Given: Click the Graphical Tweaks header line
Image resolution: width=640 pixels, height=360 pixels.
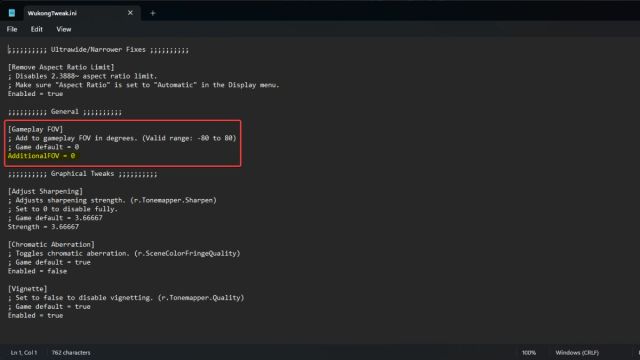Looking at the screenshot, I should tap(82, 173).
